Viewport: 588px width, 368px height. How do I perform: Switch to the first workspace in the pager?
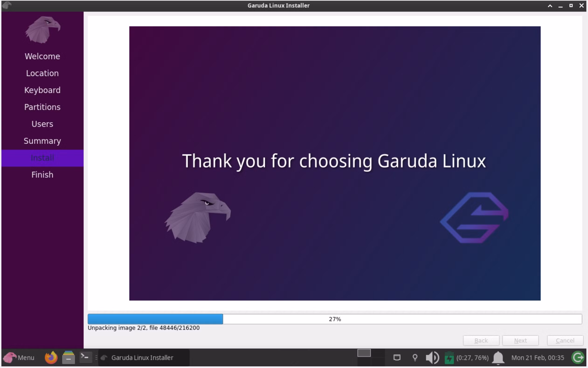click(364, 353)
